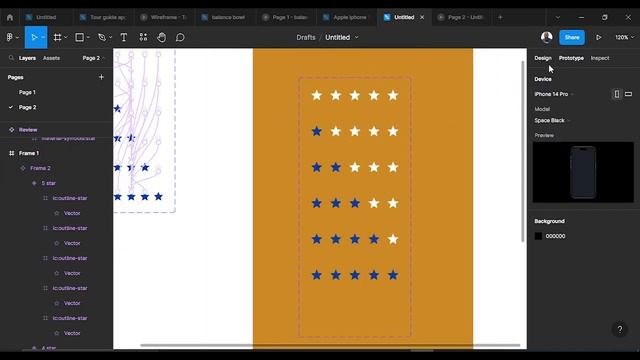640x360 pixels.
Task: Click last blue star in bottom row
Action: [x=393, y=275]
